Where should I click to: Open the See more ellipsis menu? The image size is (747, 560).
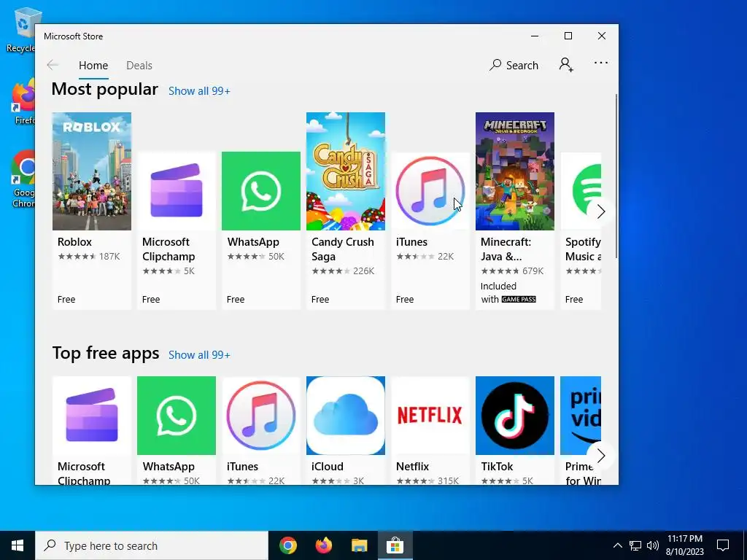(x=601, y=63)
